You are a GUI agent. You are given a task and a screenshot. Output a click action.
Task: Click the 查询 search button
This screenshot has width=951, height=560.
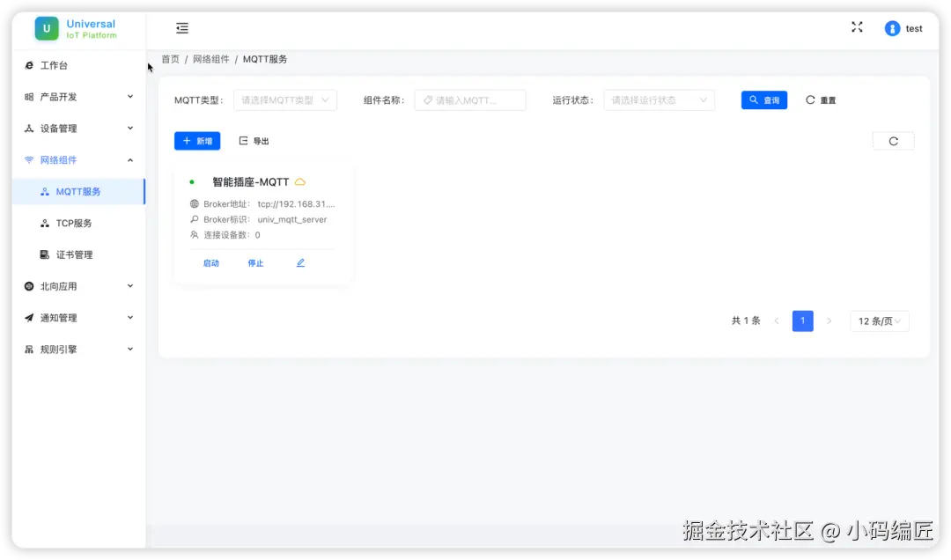click(x=764, y=100)
